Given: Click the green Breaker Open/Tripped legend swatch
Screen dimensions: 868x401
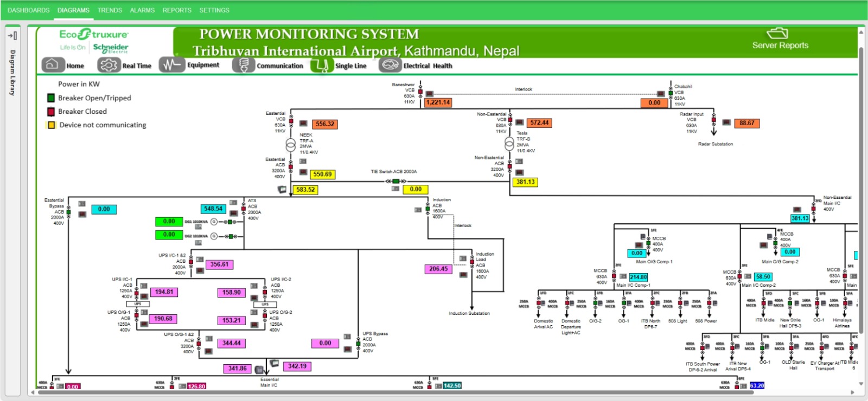Looking at the screenshot, I should 51,98.
